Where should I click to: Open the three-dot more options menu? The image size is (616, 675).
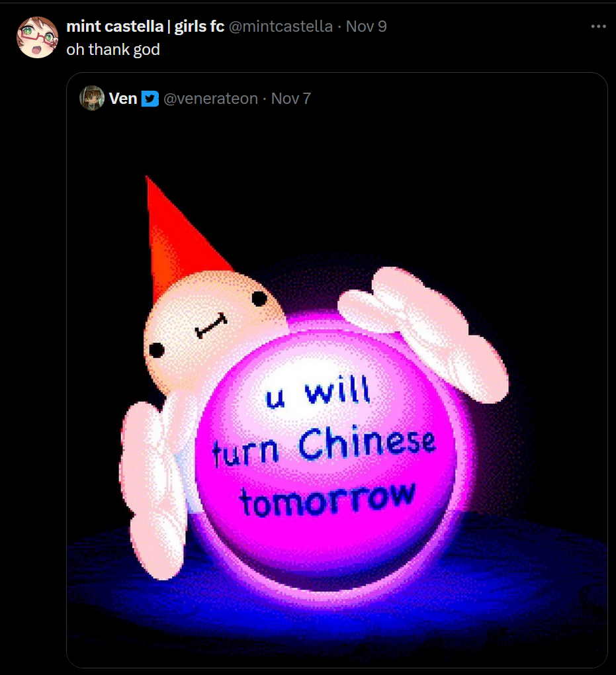[598, 26]
